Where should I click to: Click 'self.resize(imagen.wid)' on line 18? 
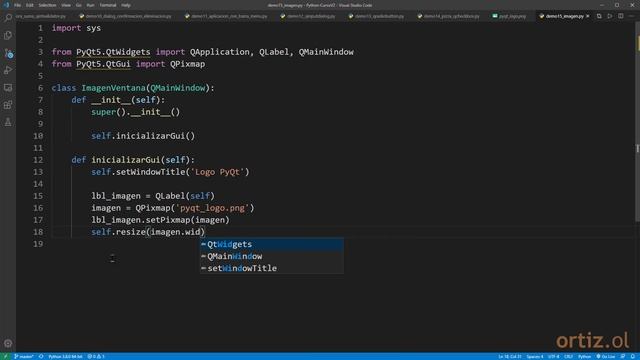148,232
